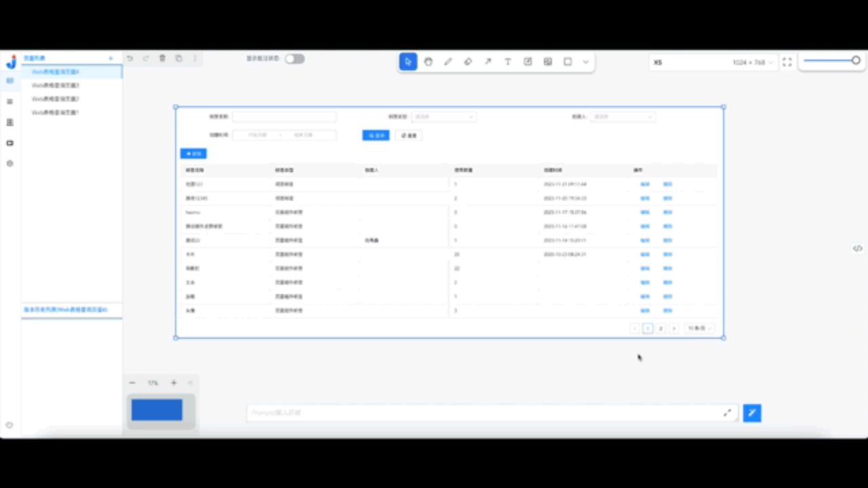Select the Pencil drawing tool

(448, 62)
